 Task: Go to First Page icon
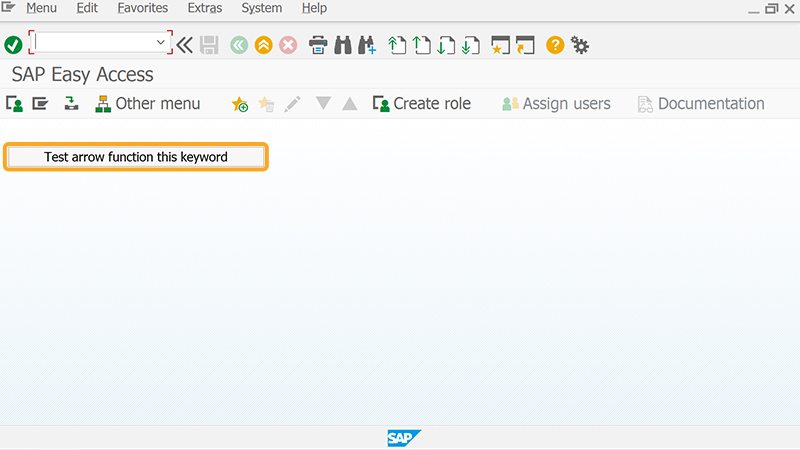397,45
